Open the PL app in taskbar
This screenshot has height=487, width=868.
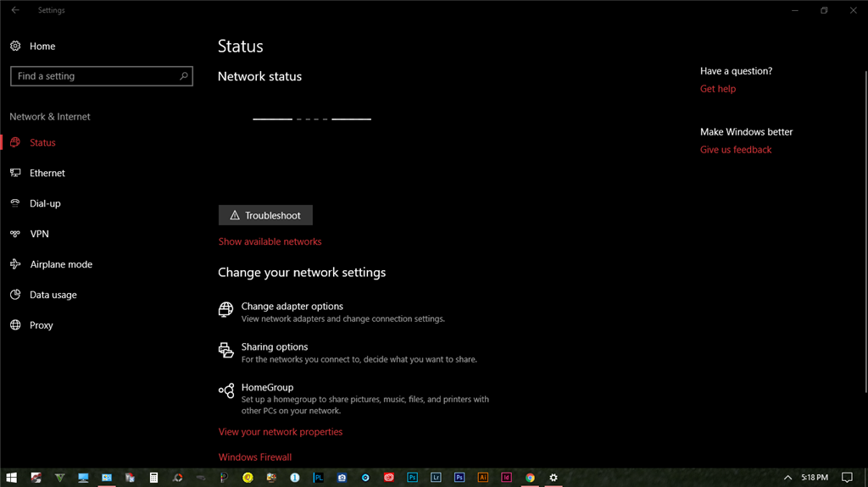319,477
